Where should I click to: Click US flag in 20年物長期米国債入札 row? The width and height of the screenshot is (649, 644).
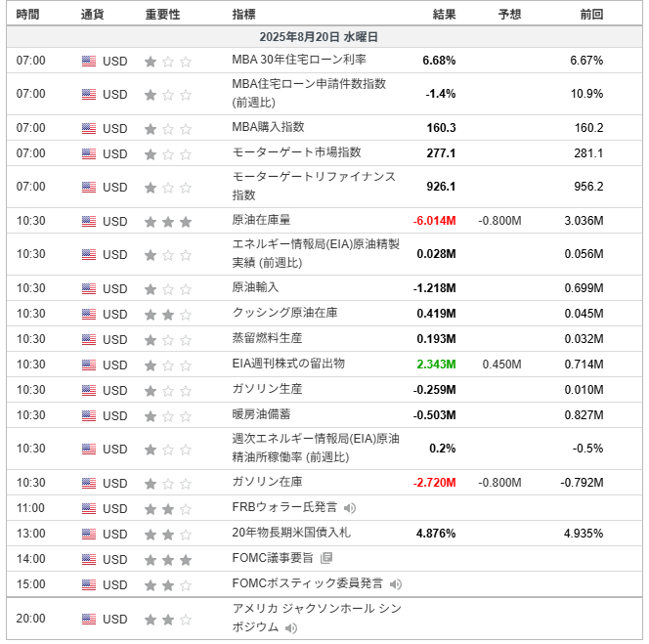89,534
